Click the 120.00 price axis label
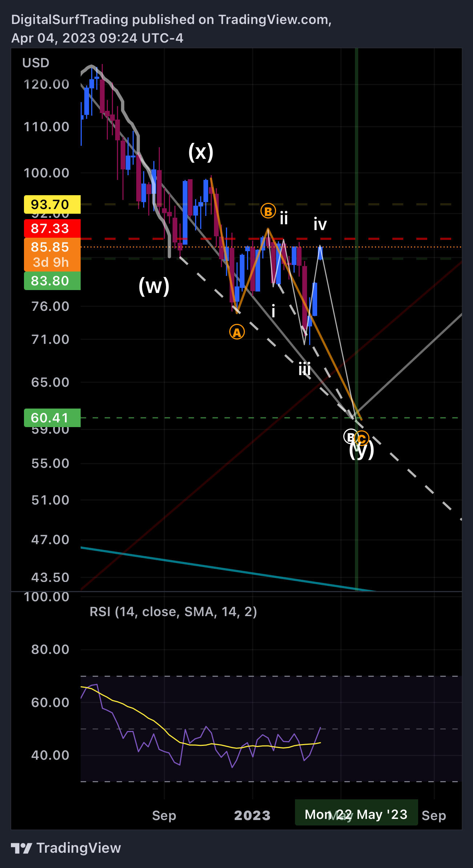This screenshot has width=473, height=868. [47, 84]
